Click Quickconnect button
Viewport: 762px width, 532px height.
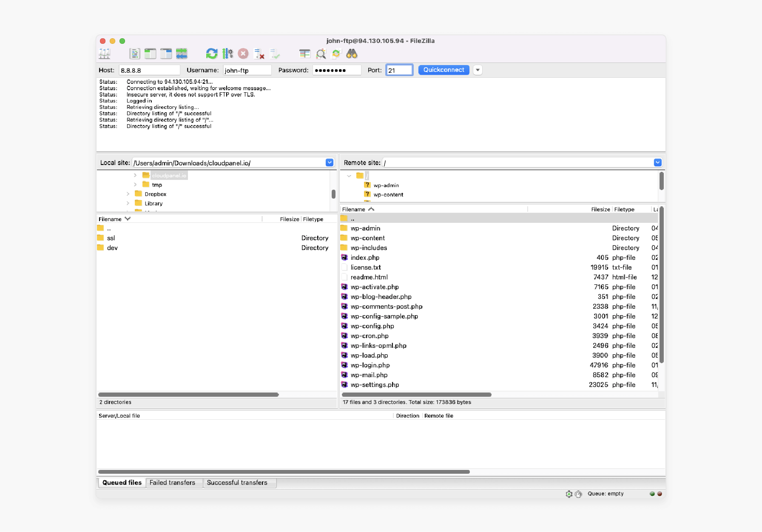click(x=444, y=70)
